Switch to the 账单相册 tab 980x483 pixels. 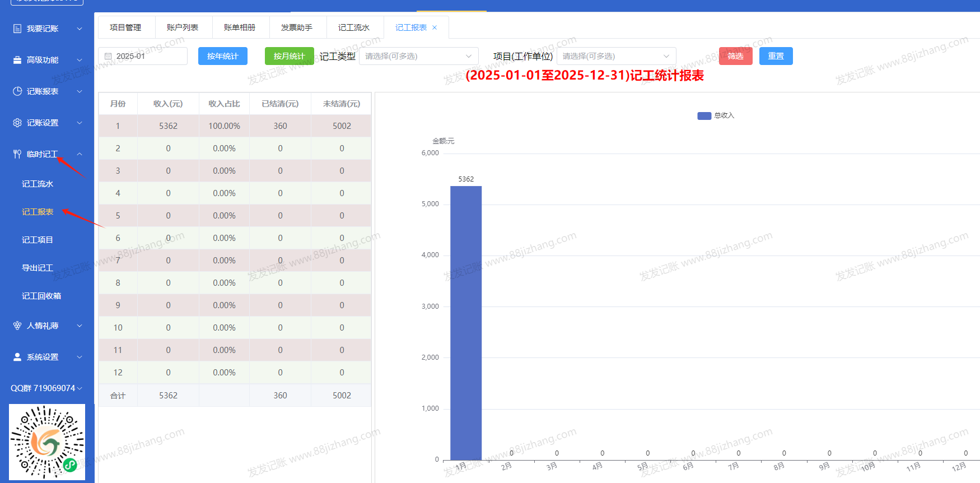click(x=240, y=27)
